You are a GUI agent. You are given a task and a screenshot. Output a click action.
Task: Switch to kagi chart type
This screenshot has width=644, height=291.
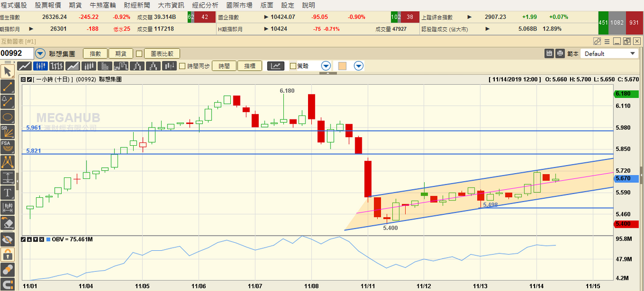tap(137, 66)
